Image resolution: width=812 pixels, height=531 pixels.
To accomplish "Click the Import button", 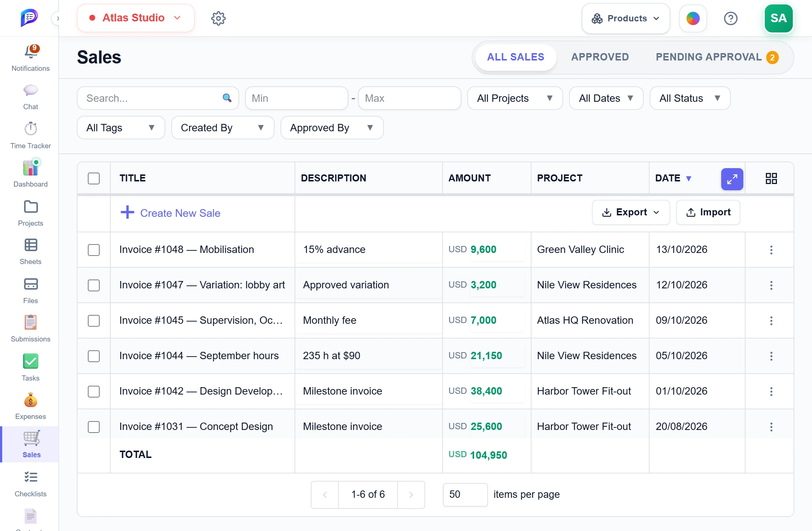I will (708, 212).
